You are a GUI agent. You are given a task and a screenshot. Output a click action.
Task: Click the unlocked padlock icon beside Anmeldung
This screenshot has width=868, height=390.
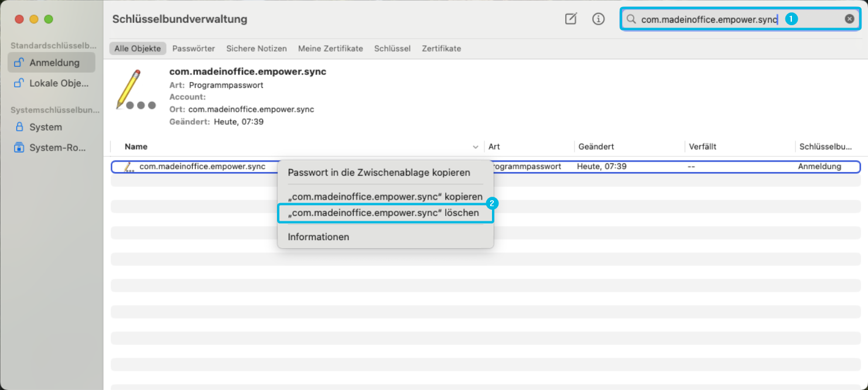pos(19,62)
